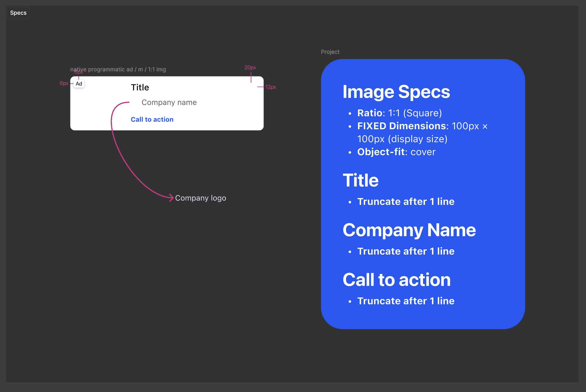Select the Title text in the white card

tap(140, 87)
